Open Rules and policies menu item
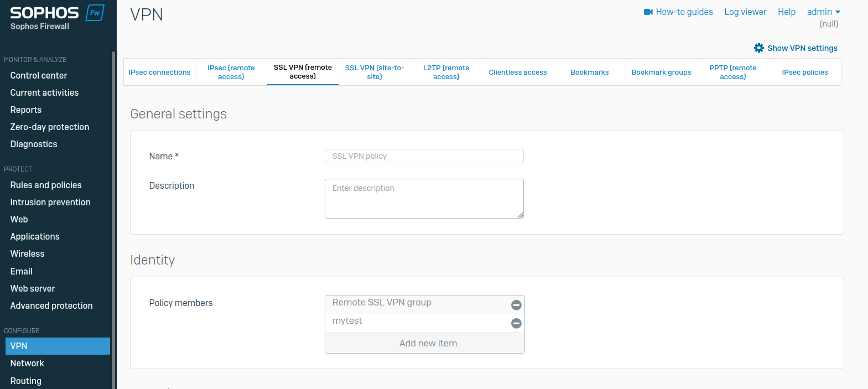The image size is (868, 389). click(x=46, y=185)
